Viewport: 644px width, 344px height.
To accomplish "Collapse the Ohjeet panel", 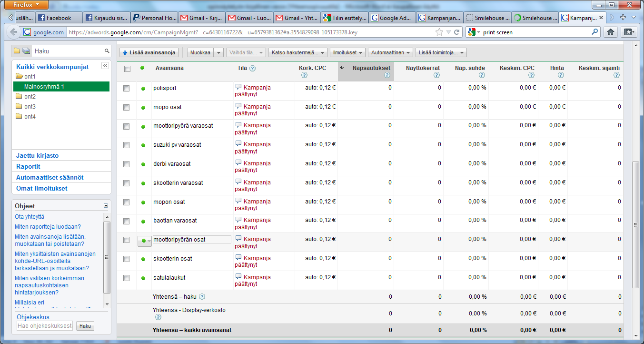I will [106, 206].
